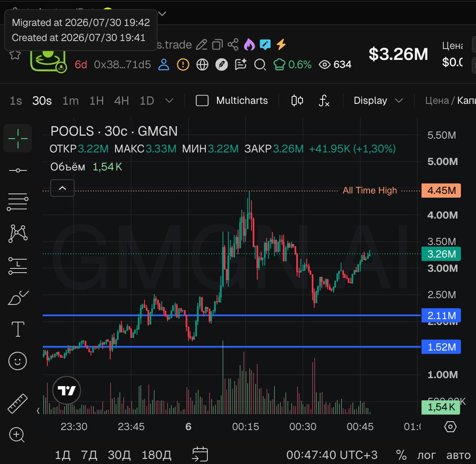
Task: Click the 1.52M blue line price label
Action: click(441, 347)
